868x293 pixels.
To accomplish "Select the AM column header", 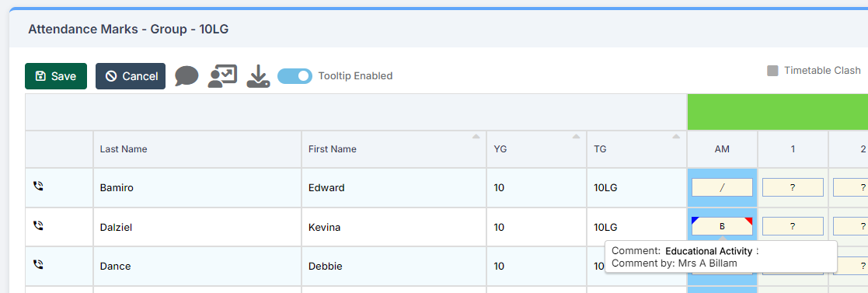I will pyautogui.click(x=722, y=149).
